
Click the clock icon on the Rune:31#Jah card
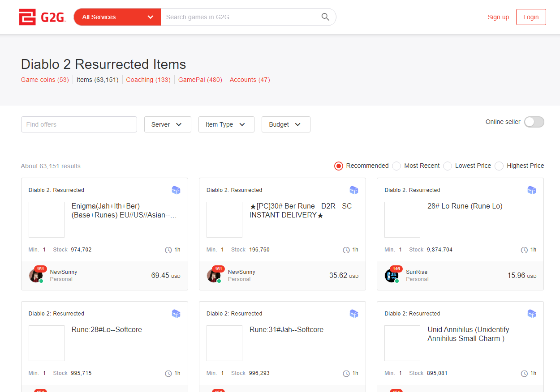coord(346,374)
